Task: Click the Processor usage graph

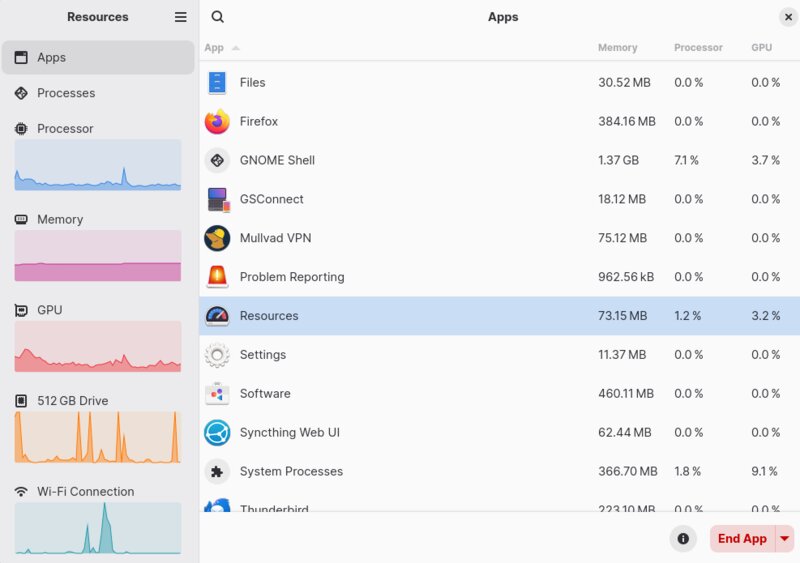Action: (x=98, y=165)
